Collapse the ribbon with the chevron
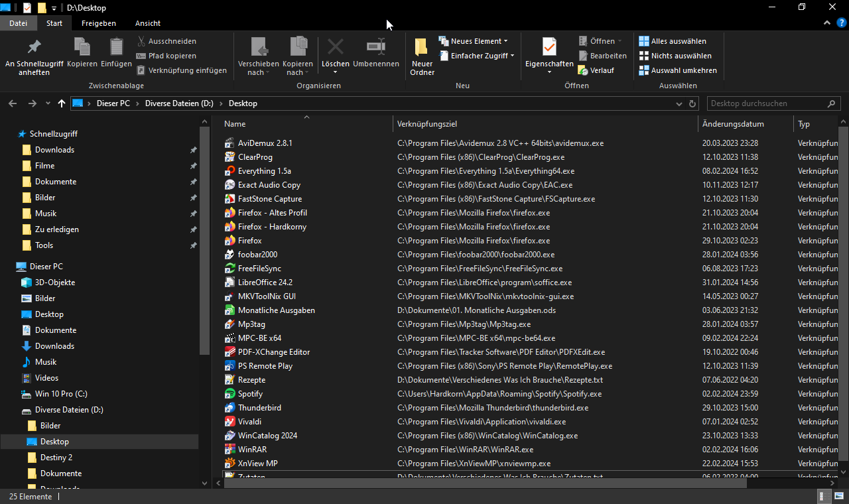This screenshot has width=849, height=504. point(826,23)
